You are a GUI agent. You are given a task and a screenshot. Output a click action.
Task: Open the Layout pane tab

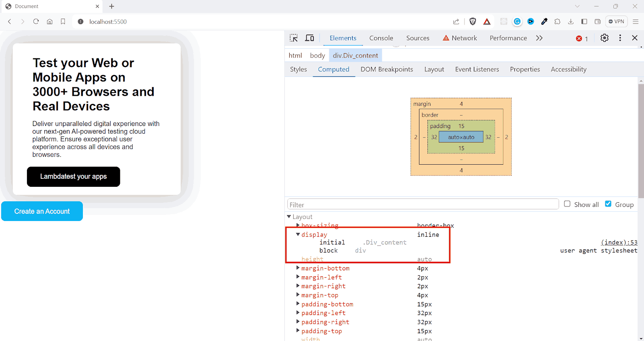pos(434,69)
